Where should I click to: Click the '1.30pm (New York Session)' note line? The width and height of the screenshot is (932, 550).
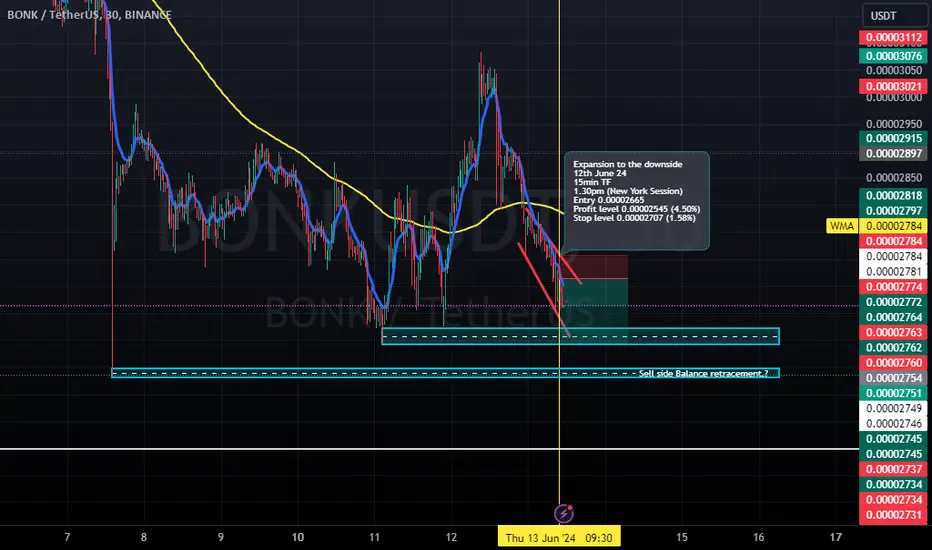(628, 191)
